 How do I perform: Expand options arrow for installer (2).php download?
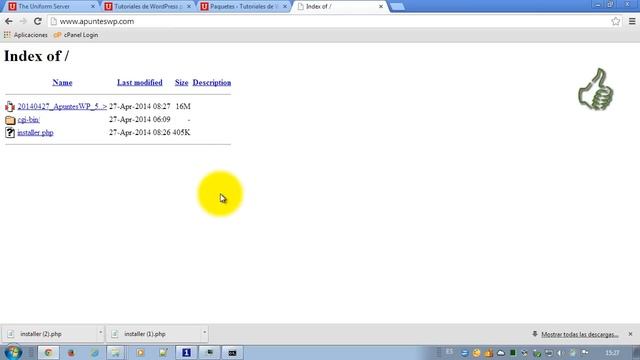[100, 333]
